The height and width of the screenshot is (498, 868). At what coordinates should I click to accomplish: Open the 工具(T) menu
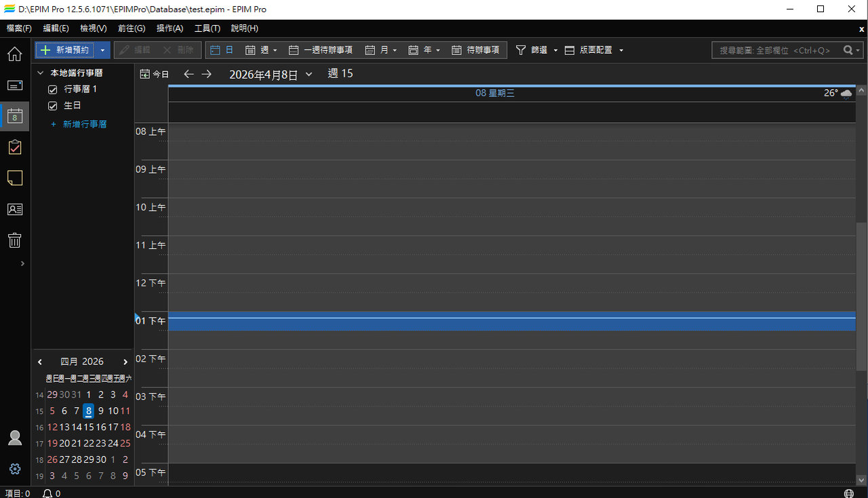pos(207,28)
